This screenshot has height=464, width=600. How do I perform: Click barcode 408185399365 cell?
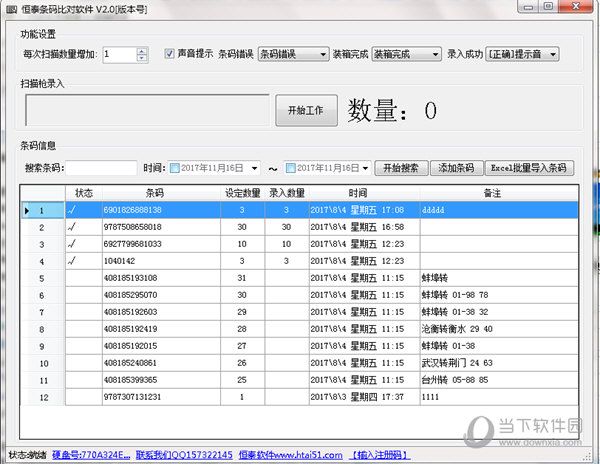tap(161, 380)
